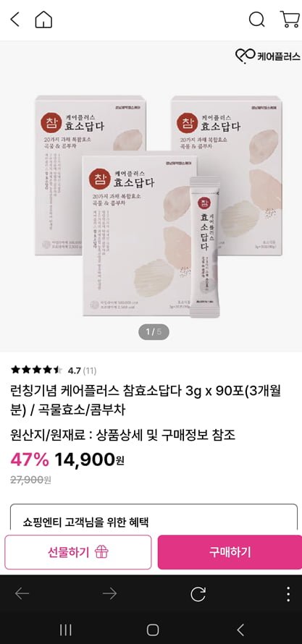The height and width of the screenshot is (644, 302).
Task: Tap the Android recent apps button
Action: (66, 630)
